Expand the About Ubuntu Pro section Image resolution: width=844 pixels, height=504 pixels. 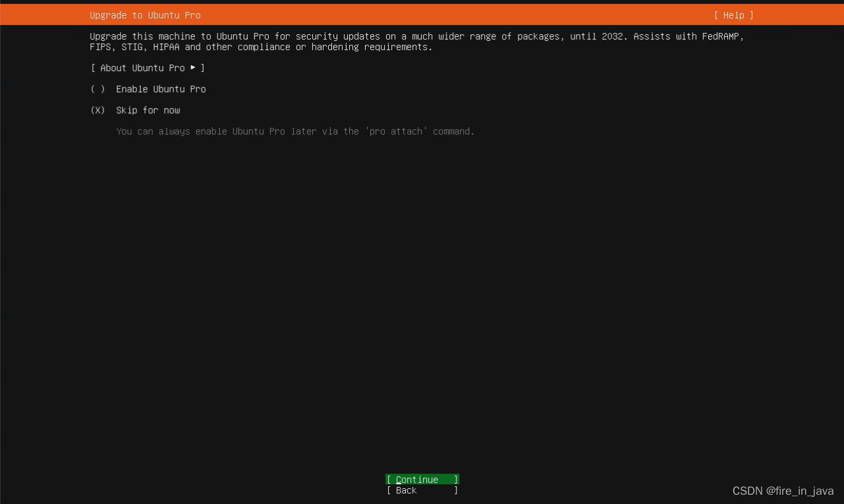148,68
